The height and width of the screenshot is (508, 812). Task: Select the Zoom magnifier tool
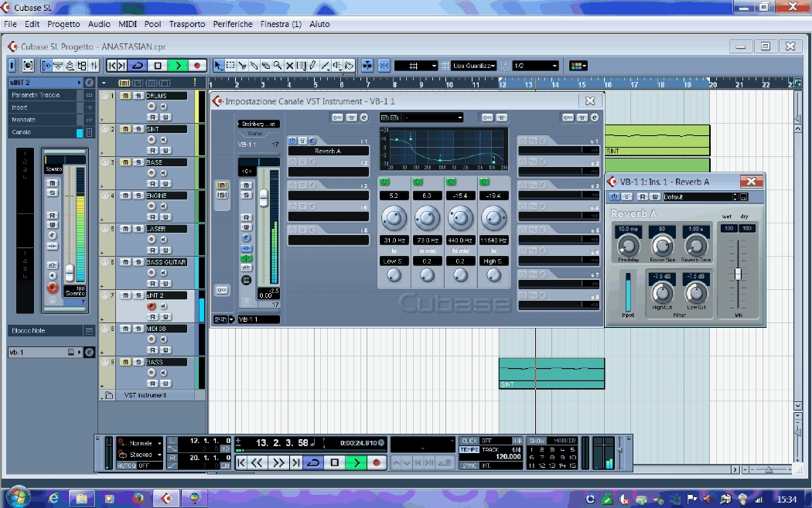(278, 66)
